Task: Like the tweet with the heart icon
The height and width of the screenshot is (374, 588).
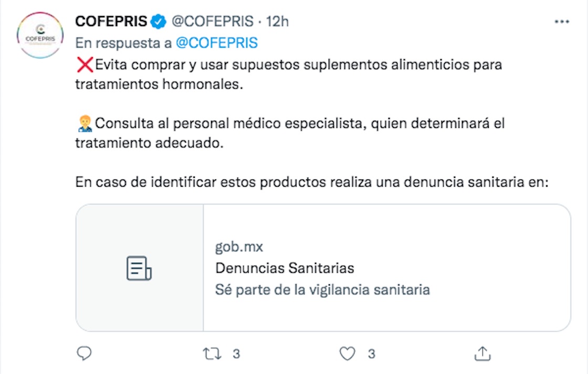Action: pyautogui.click(x=347, y=354)
